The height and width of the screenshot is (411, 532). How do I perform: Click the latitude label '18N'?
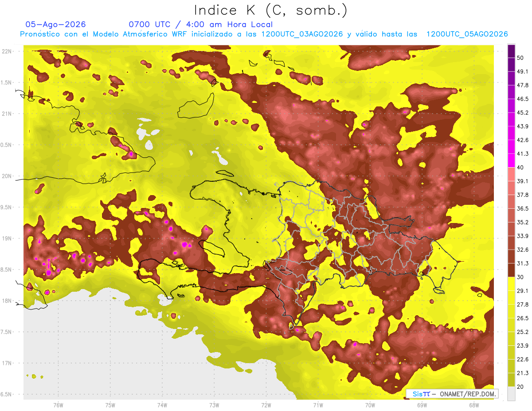[7, 301]
